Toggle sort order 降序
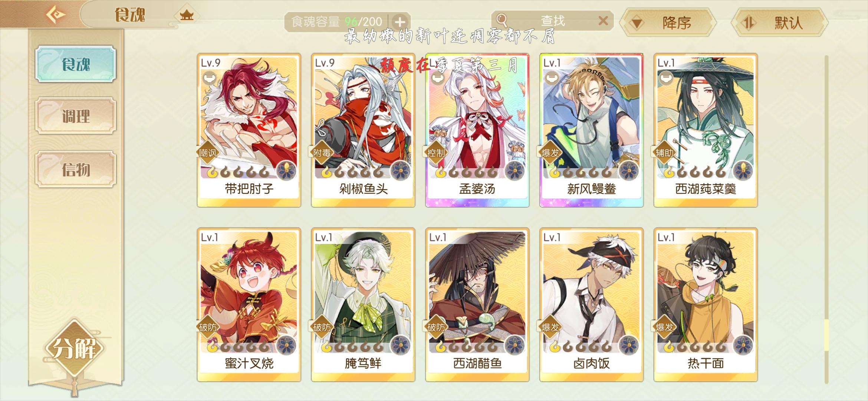868x401 pixels. (668, 23)
